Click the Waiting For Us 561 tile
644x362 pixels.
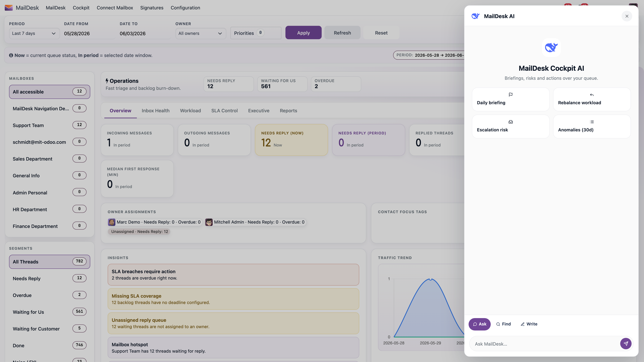pos(282,84)
